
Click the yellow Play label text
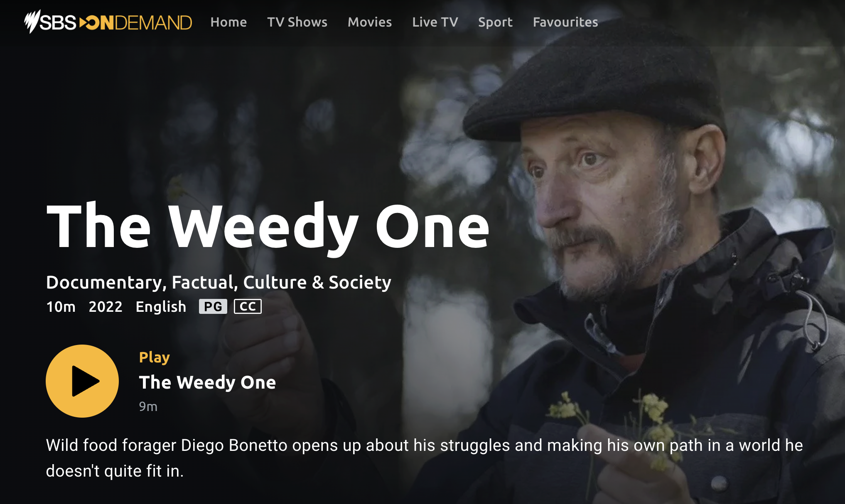click(155, 357)
